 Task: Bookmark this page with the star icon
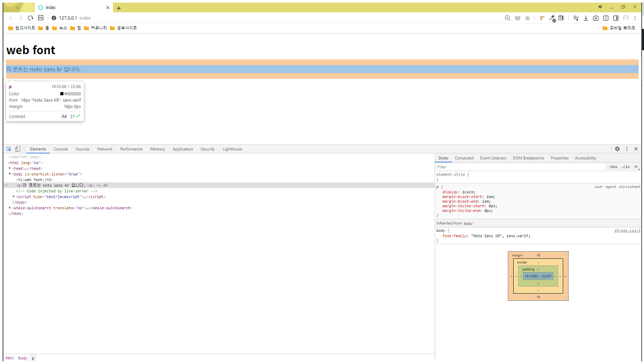pos(527,18)
